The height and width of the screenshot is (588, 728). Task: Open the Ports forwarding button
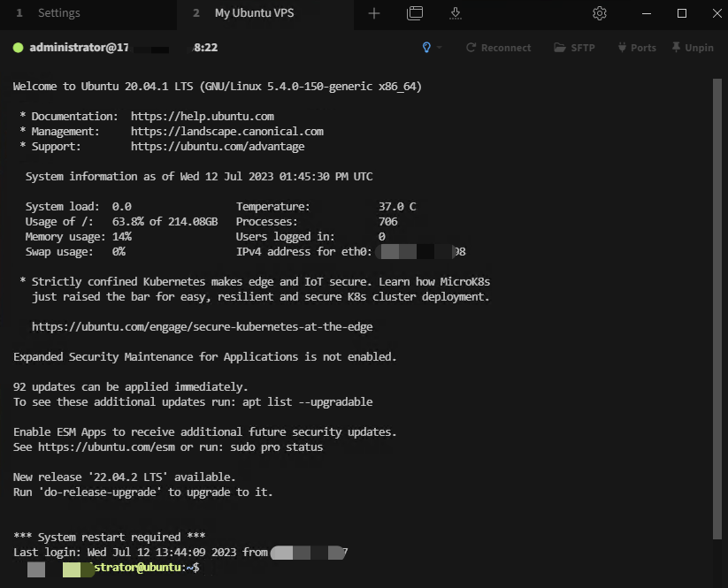(x=637, y=48)
